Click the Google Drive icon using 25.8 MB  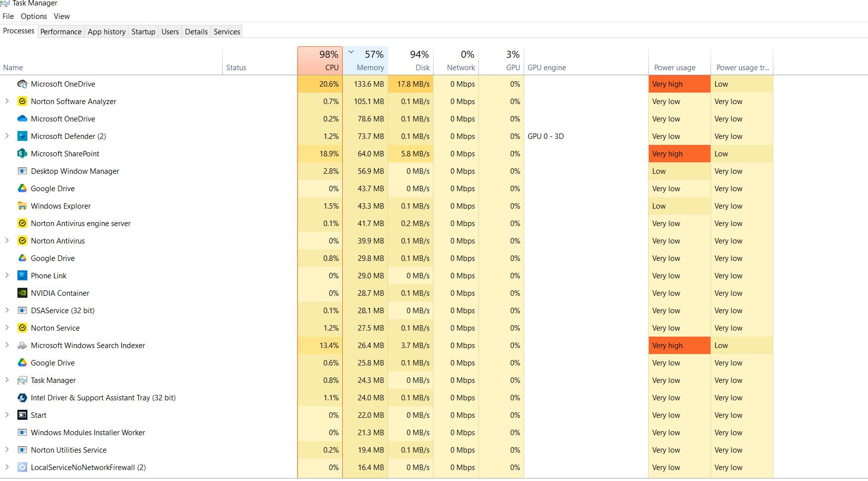click(22, 362)
